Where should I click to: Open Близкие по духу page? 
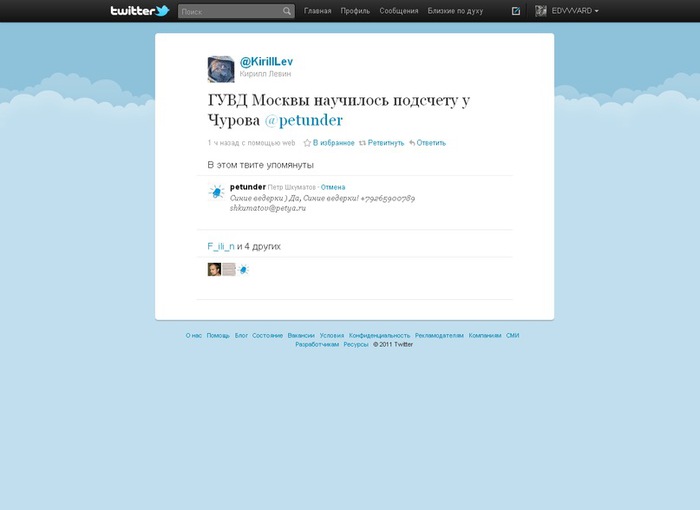coord(455,11)
